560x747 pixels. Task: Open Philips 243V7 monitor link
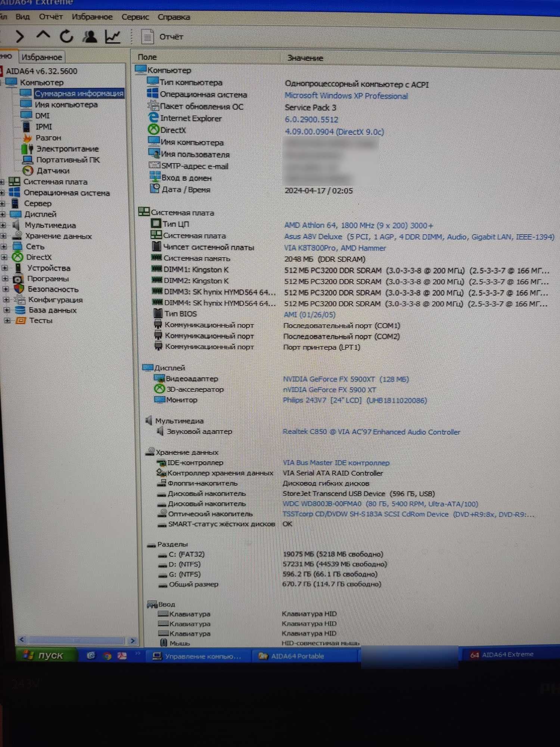tap(355, 400)
